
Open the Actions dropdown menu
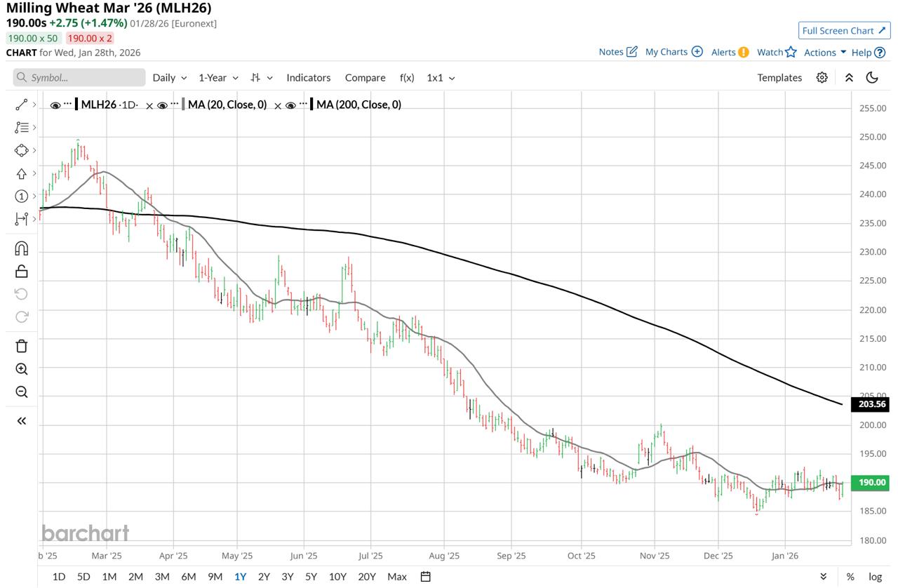(825, 52)
